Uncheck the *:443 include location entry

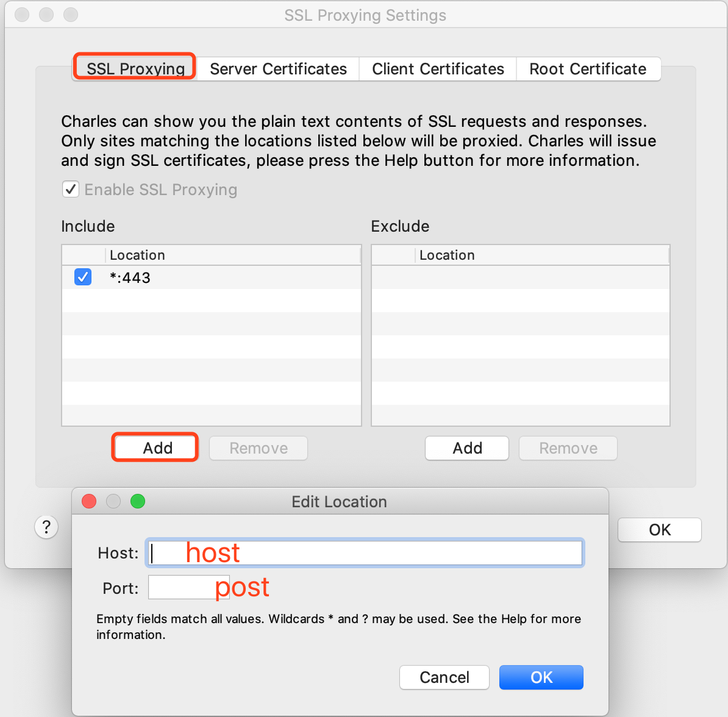82,277
